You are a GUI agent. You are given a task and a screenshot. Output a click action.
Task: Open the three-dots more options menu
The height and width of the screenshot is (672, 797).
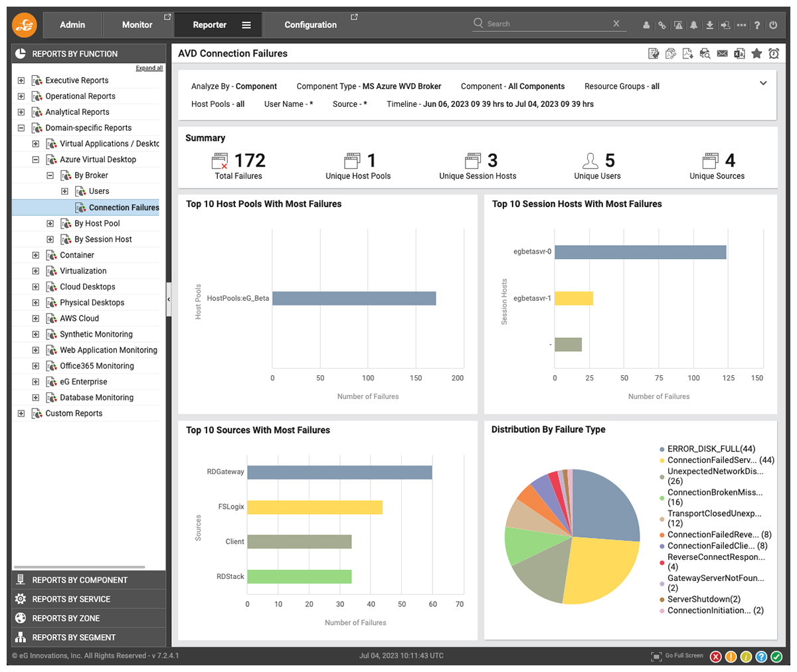741,25
